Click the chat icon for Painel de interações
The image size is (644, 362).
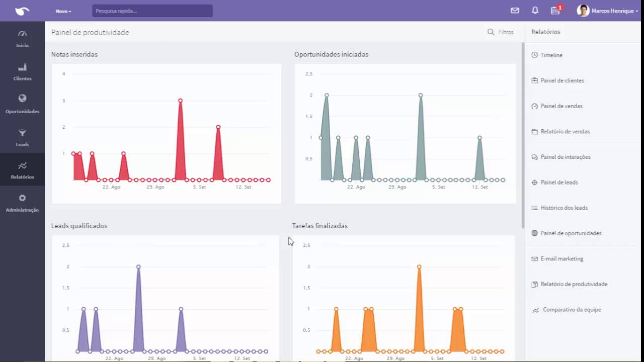coord(535,157)
